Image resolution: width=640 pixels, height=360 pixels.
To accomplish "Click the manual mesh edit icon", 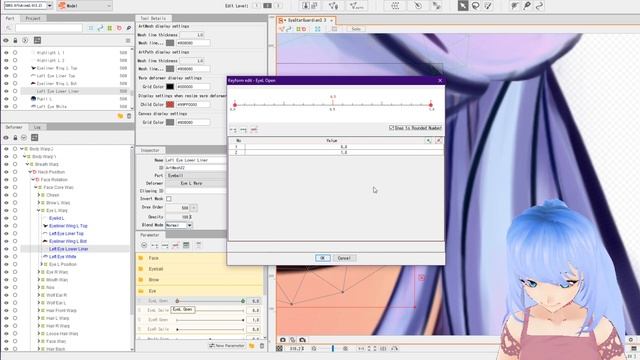I will [333, 6].
